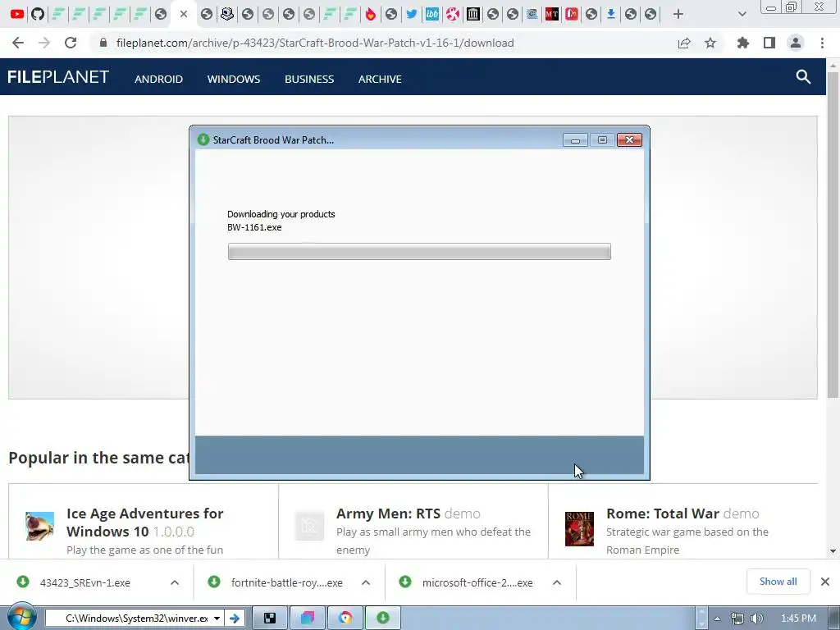Click the page vertical scrollbar thumb
840x630 pixels.
pyautogui.click(x=833, y=235)
